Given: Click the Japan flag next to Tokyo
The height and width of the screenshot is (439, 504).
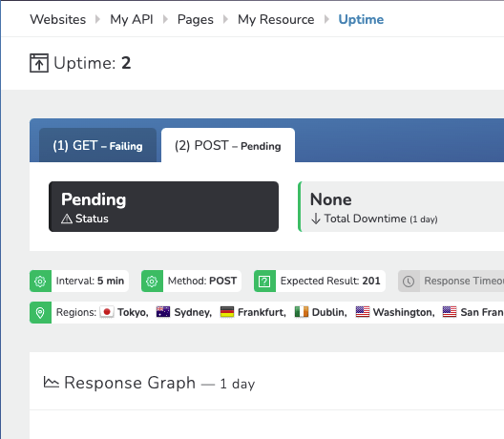Looking at the screenshot, I should (x=107, y=312).
